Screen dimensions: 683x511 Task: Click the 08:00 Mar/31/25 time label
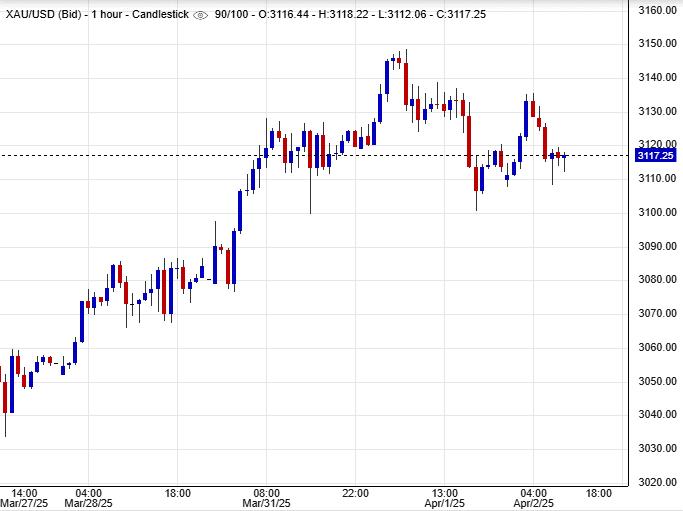point(266,498)
